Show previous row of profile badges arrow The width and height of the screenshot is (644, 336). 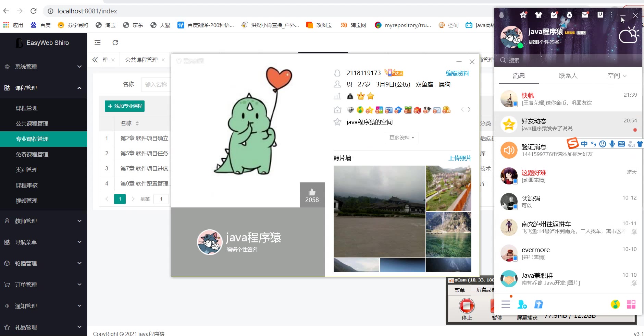[x=462, y=109]
